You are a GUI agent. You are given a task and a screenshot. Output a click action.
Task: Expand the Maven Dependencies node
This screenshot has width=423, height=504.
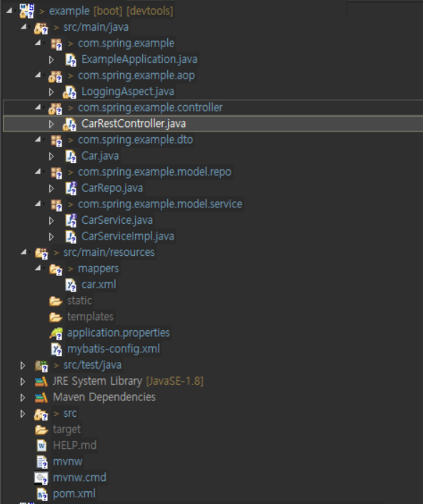pyautogui.click(x=23, y=397)
